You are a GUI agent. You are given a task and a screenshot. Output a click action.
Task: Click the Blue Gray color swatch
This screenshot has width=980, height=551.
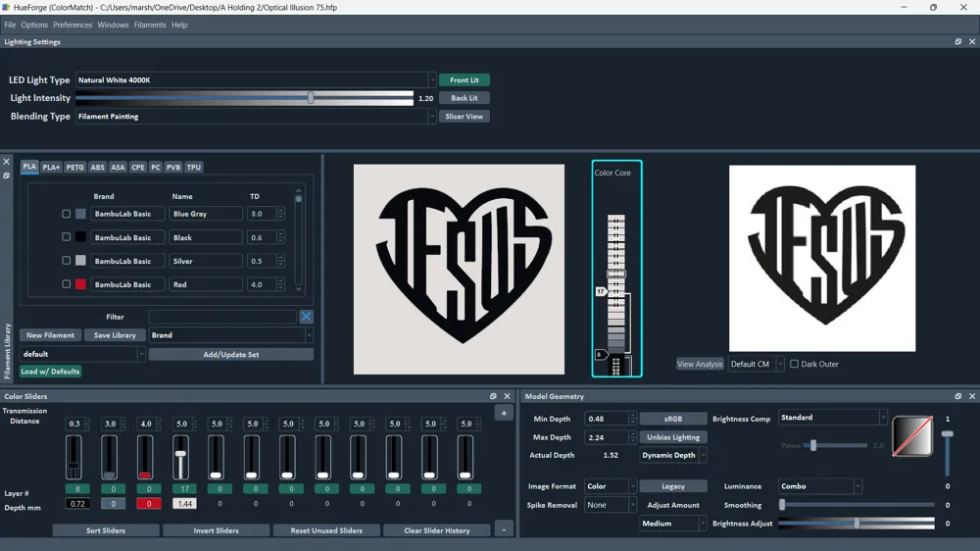click(x=80, y=214)
